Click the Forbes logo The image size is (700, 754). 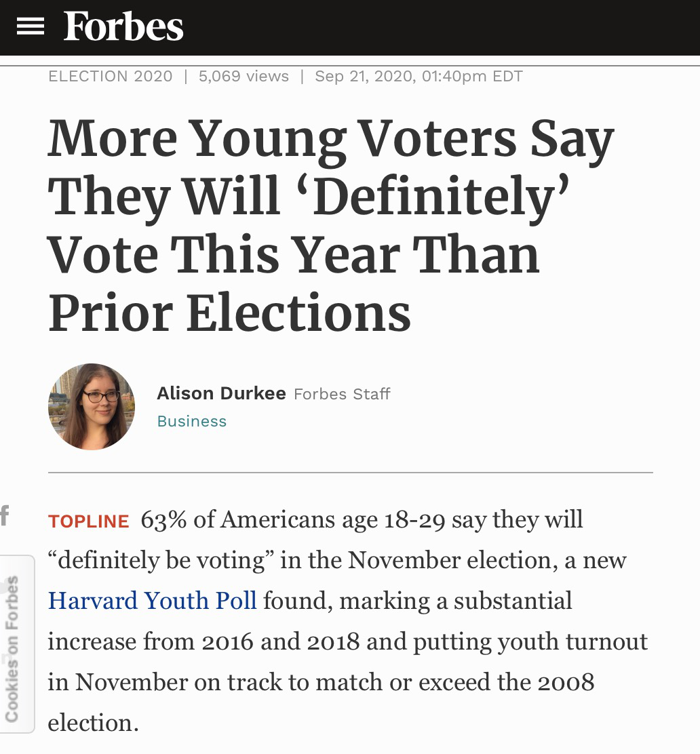click(123, 27)
